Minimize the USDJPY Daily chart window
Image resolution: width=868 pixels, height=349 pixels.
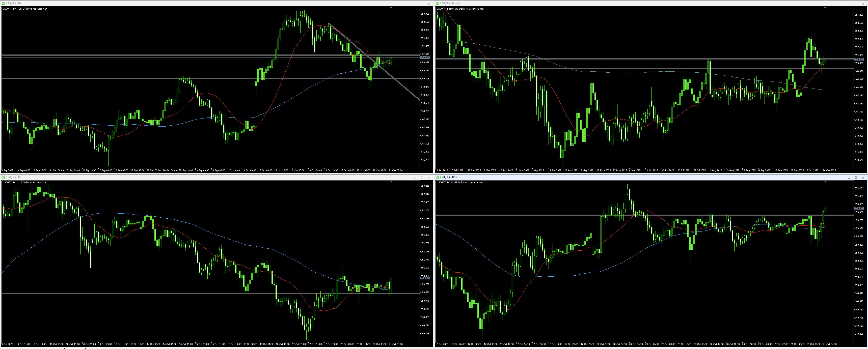point(849,4)
